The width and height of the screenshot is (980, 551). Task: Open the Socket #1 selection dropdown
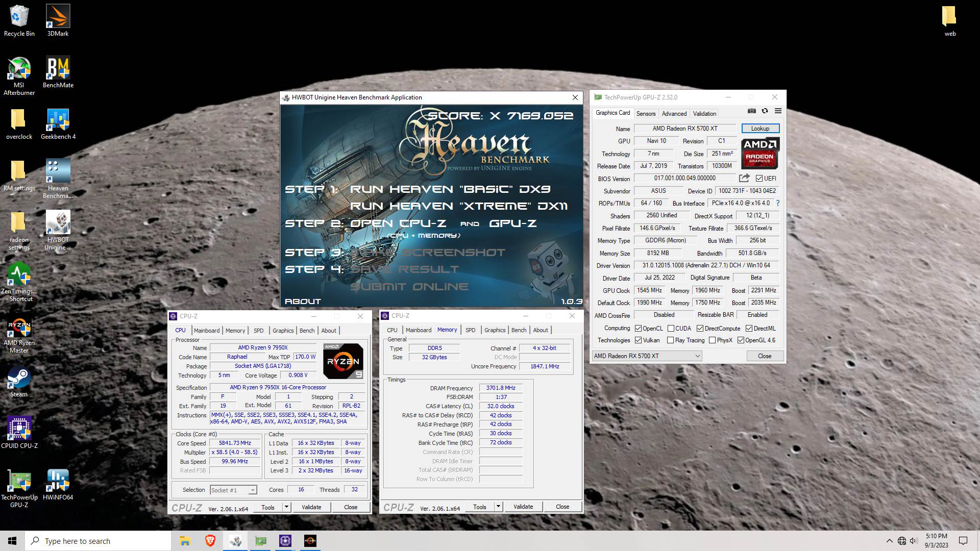(233, 490)
